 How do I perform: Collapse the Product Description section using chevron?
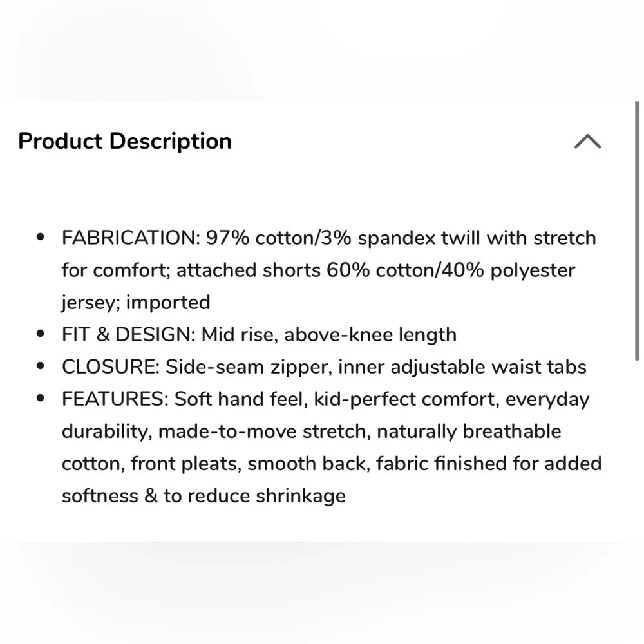point(587,141)
